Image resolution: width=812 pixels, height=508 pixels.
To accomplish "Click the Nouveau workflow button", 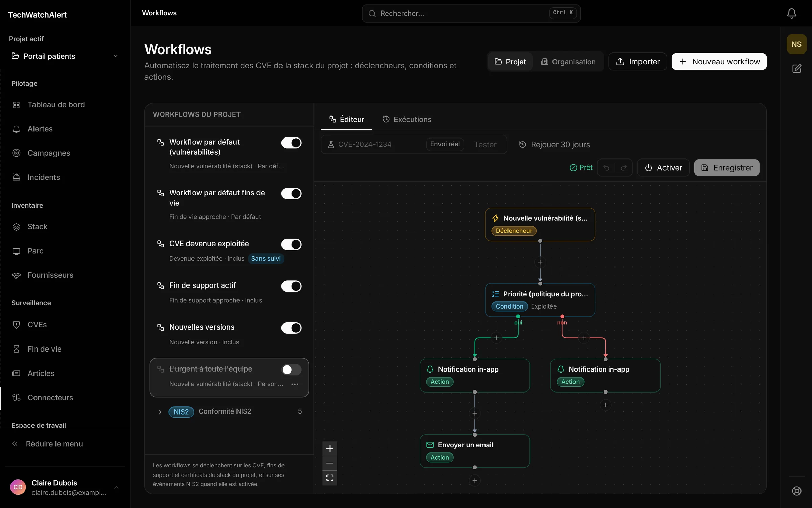I will (719, 62).
